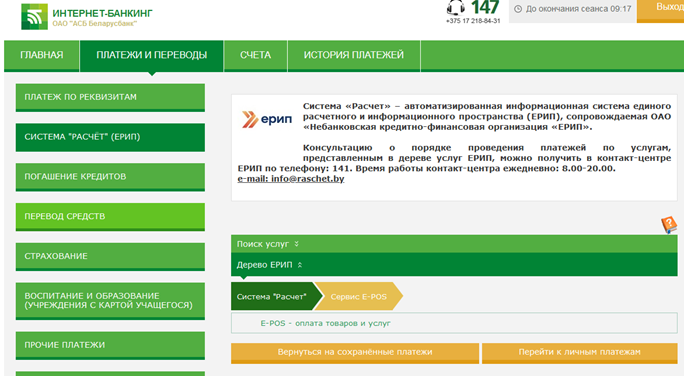Click the phone number +375 17 218-84-31

click(473, 21)
